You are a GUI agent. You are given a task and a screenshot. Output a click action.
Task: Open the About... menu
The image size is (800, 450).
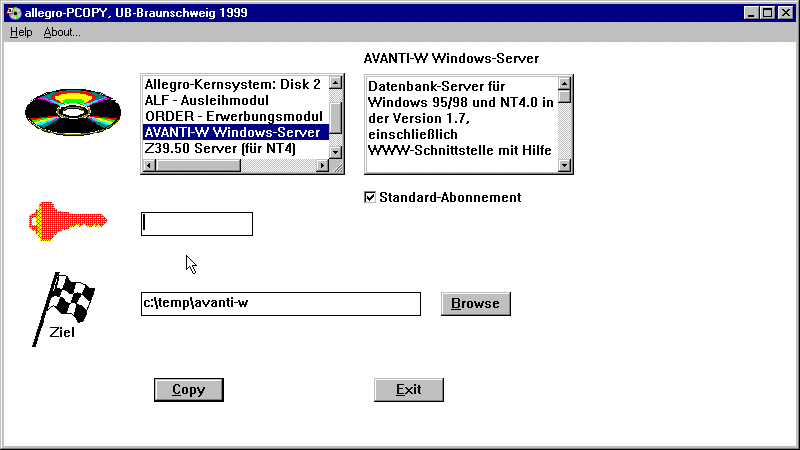point(62,32)
